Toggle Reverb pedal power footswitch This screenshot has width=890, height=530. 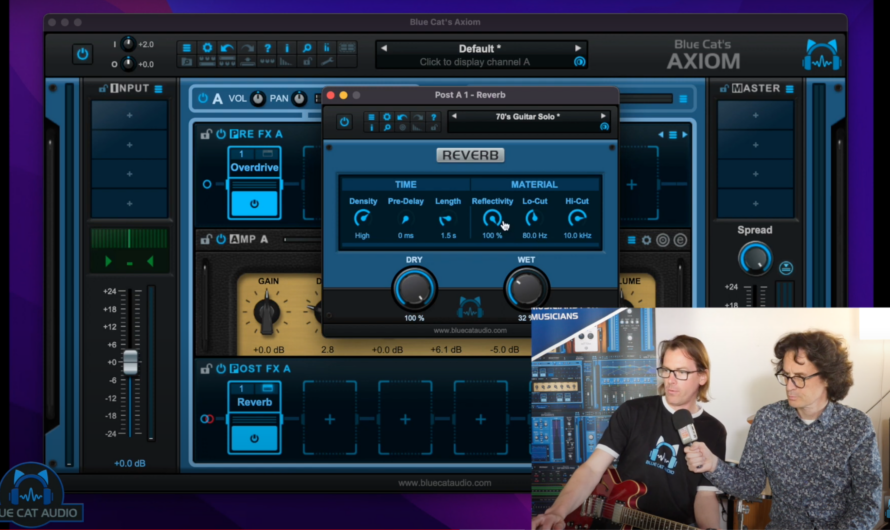[254, 439]
